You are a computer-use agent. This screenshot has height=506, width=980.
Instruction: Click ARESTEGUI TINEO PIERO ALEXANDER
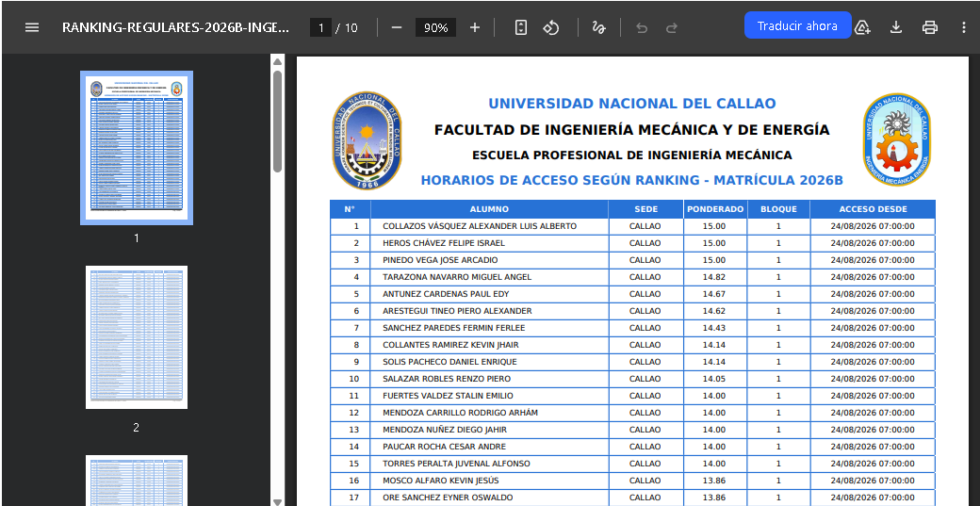(x=458, y=310)
